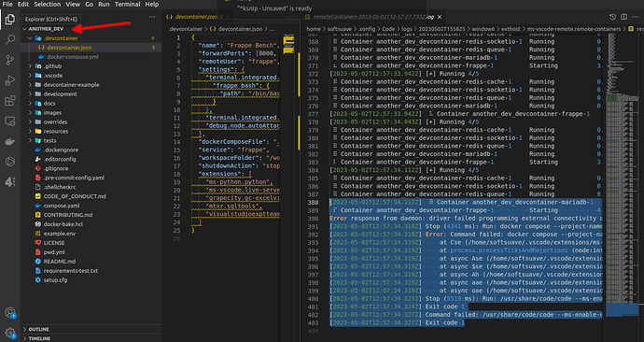Open the Remote Explorer view
644x342 pixels.
point(10,121)
